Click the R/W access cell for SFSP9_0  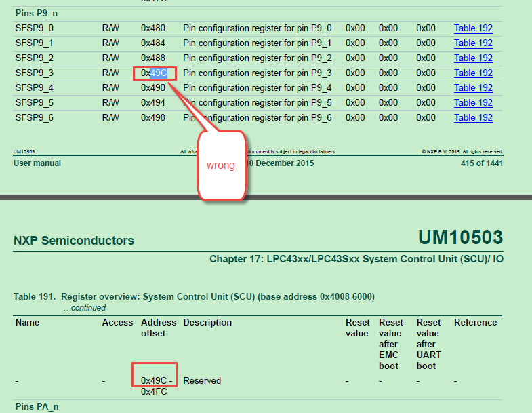coord(110,28)
